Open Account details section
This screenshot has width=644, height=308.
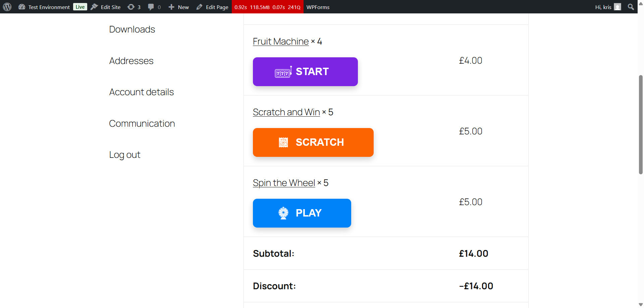coord(142,92)
